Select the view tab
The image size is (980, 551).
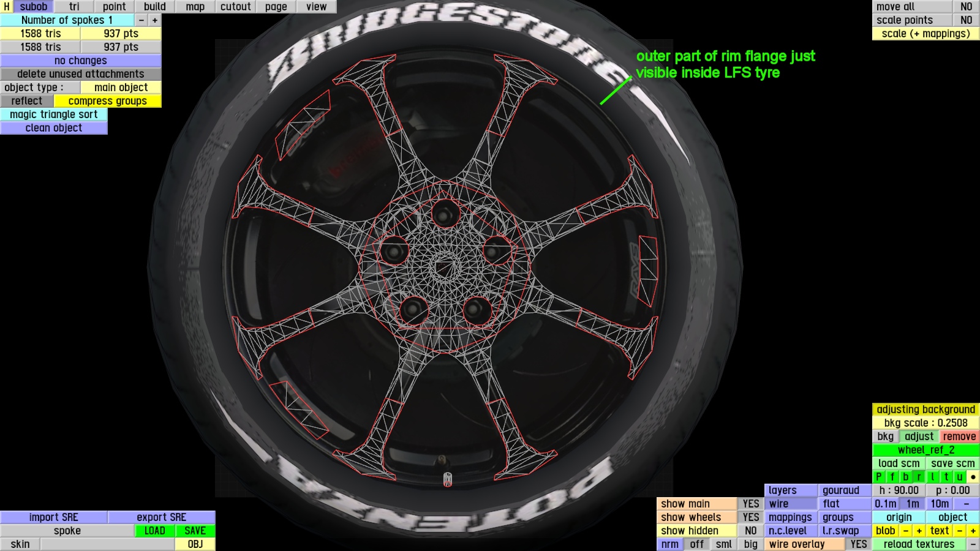tap(317, 7)
